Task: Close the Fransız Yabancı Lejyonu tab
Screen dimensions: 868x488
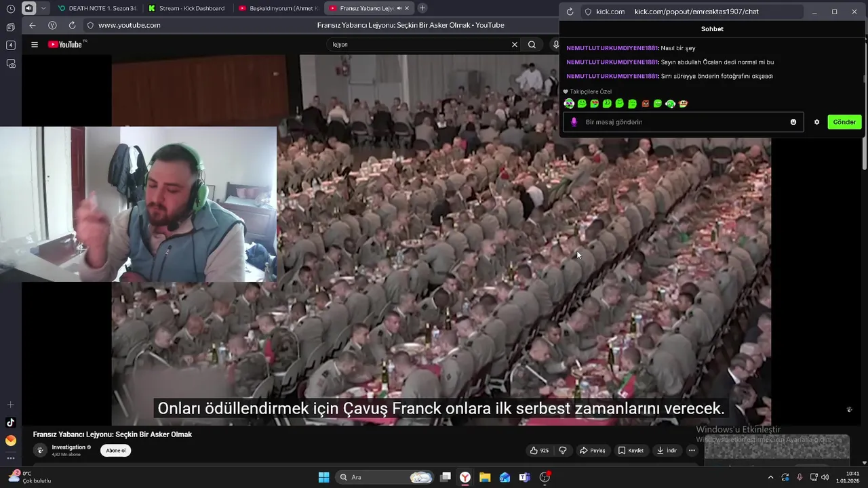Action: 407,8
